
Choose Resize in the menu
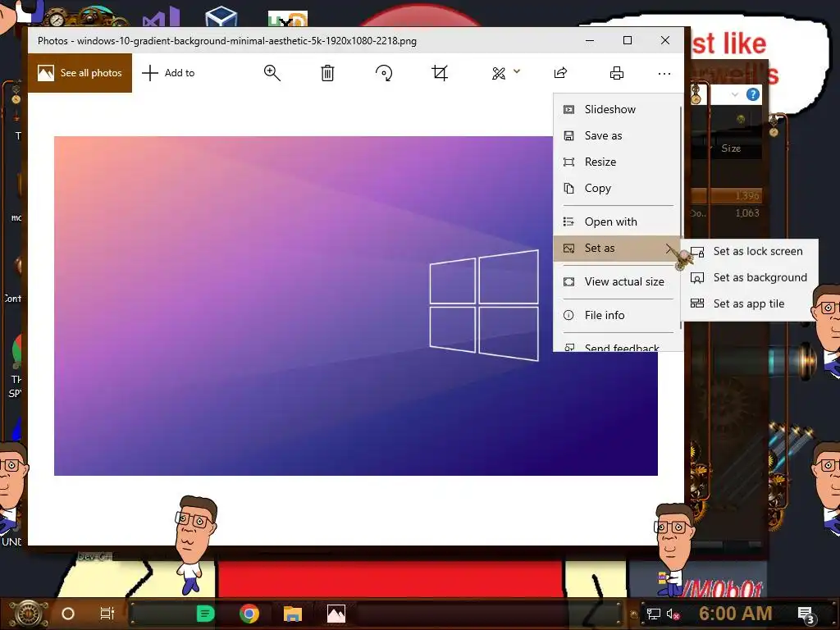[617, 162]
